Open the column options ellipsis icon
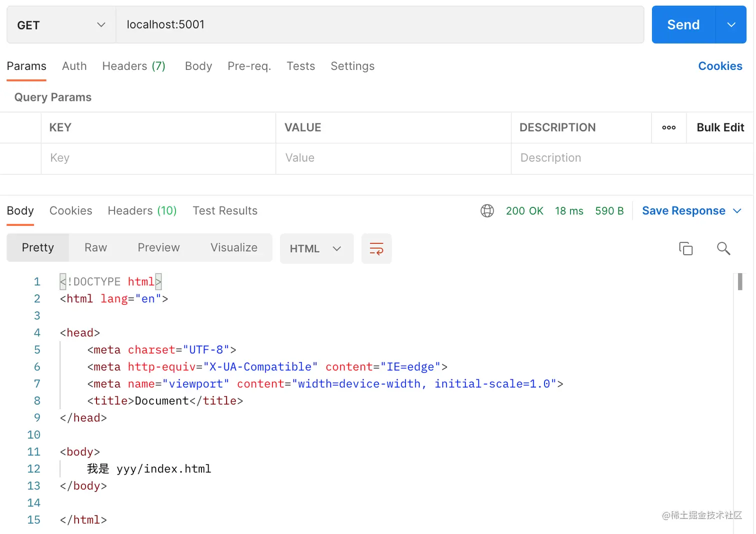The image size is (756, 534). pos(668,128)
